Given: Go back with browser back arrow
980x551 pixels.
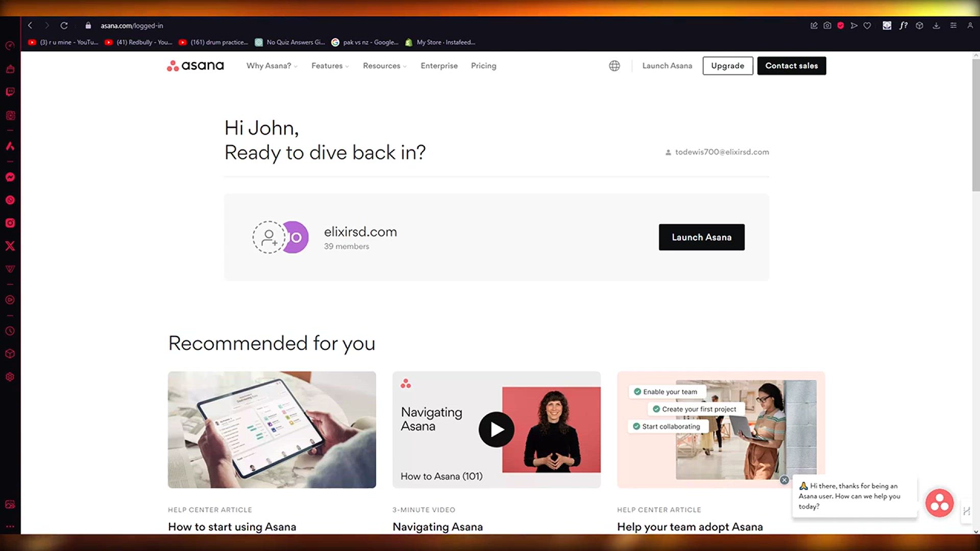Looking at the screenshot, I should tap(30, 26).
